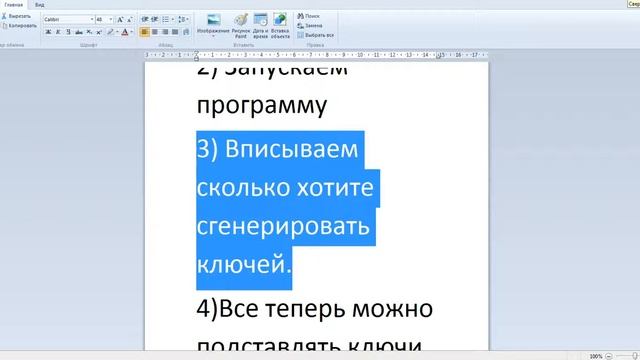Open the paragraph settings dialog icon
This screenshot has height=360, width=640.
tap(186, 32)
